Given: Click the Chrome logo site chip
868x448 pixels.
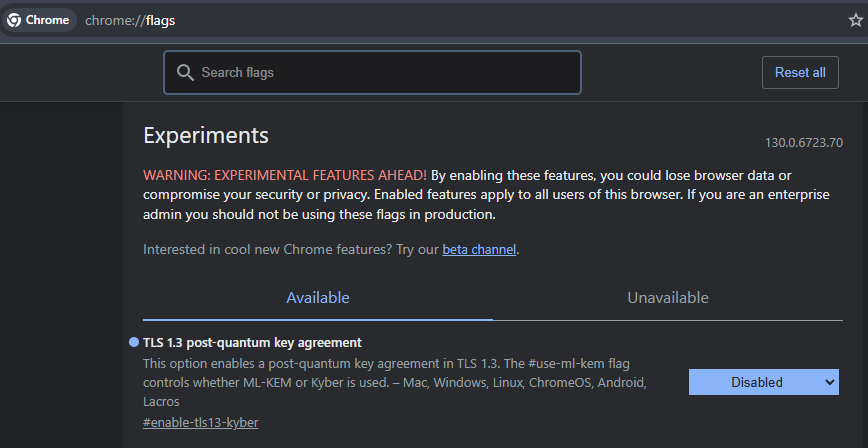Looking at the screenshot, I should pos(39,20).
